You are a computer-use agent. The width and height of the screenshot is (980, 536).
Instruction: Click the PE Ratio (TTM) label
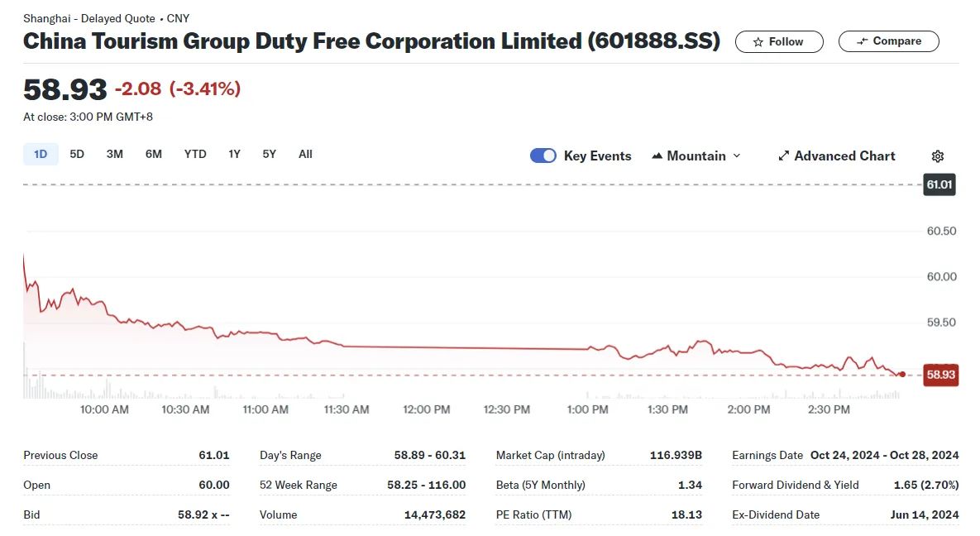(x=533, y=514)
